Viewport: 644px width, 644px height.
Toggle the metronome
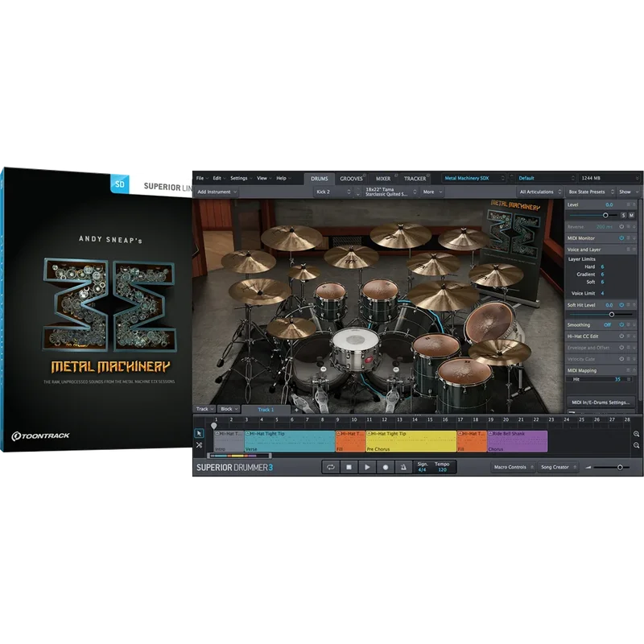[x=403, y=468]
